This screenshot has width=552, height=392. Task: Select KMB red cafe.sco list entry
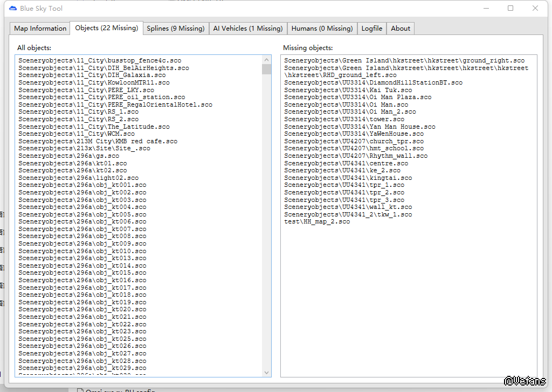tap(98, 141)
